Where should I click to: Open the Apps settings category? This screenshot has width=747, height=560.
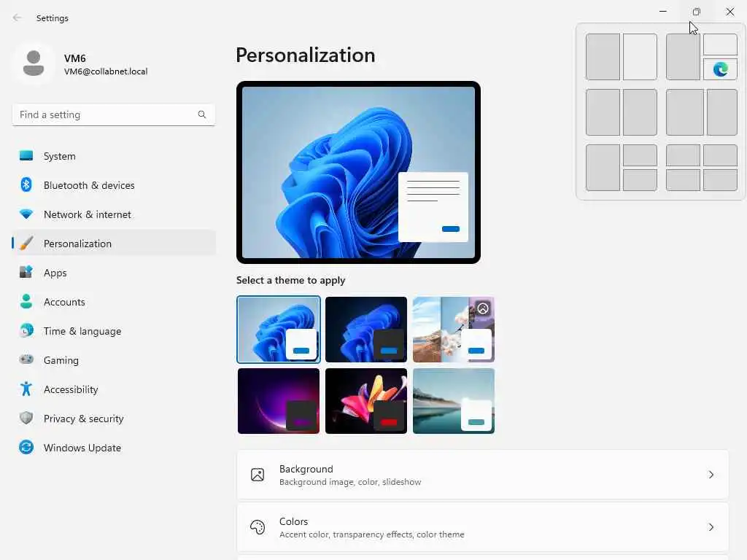point(113,273)
